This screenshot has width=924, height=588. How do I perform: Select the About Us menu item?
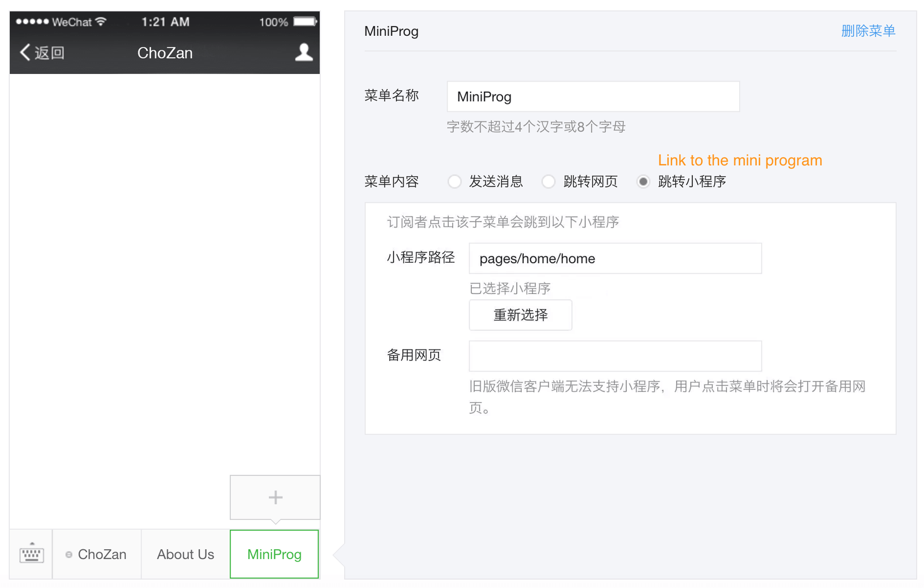185,554
